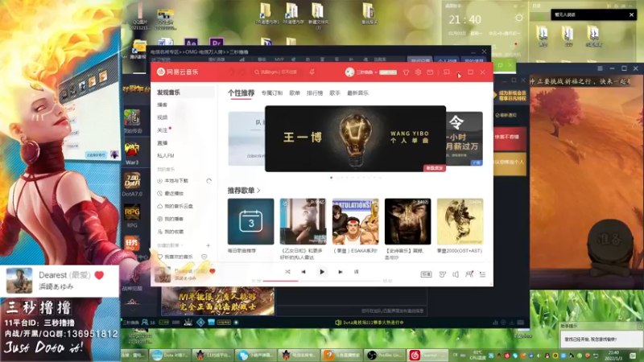Viewport: 644px width, 362px height.
Task: Select 最新音乐 tab
Action: pos(357,93)
